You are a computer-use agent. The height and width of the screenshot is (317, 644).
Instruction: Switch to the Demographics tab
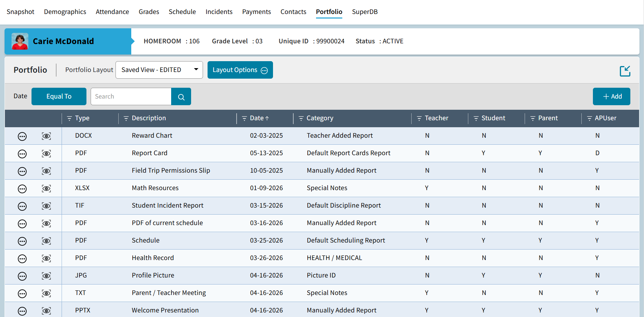pos(65,12)
